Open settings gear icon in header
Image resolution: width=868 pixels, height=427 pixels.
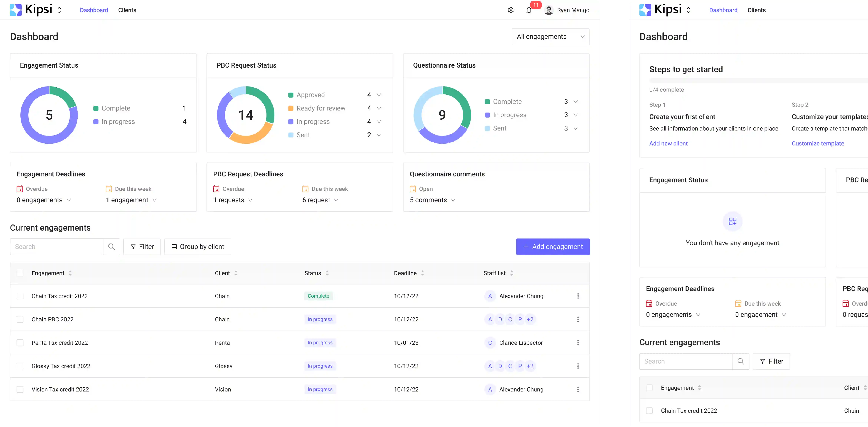511,10
